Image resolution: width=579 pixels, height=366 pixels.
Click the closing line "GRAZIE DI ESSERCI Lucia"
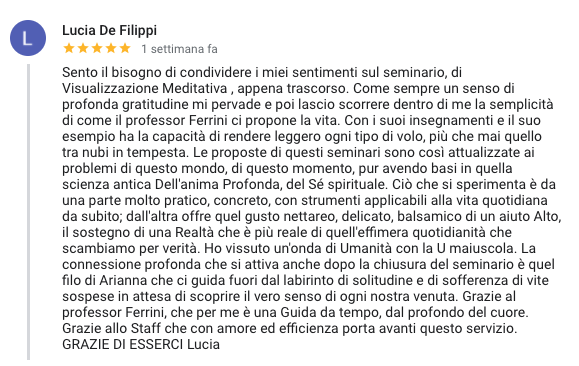pos(141,345)
